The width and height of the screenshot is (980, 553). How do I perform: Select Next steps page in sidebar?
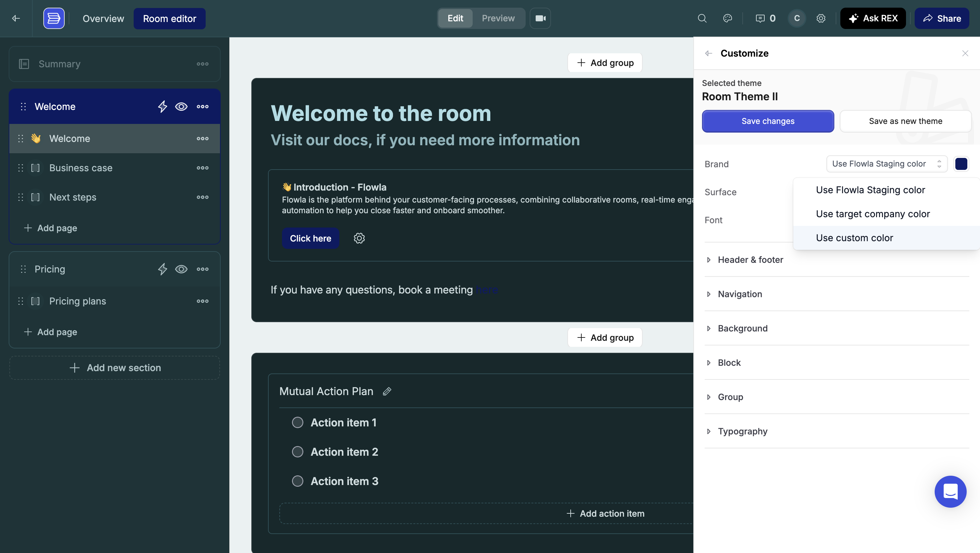[115, 197]
